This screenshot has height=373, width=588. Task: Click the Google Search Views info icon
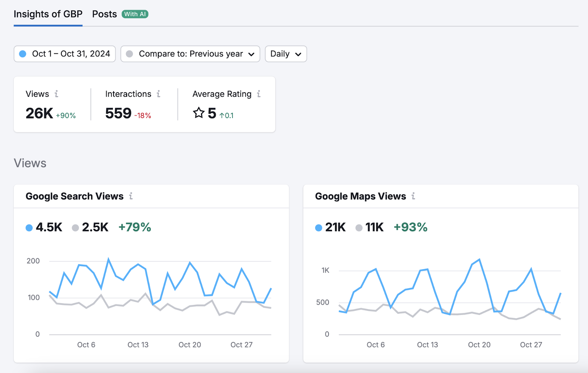click(131, 196)
